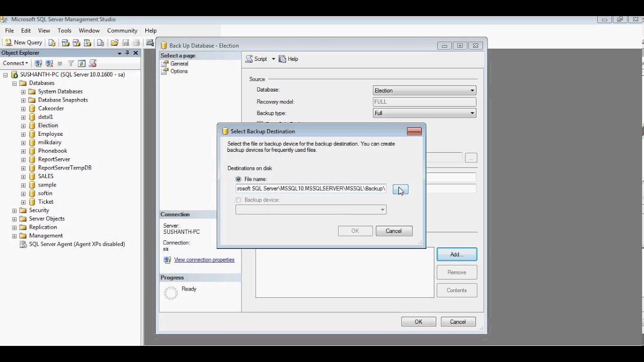Open the Window menu

click(89, 31)
